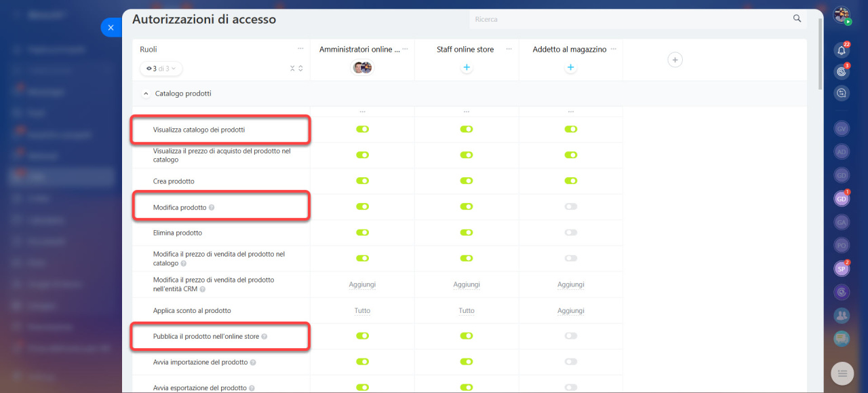The width and height of the screenshot is (868, 393).
Task: Open chat with contact GV
Action: point(842,128)
